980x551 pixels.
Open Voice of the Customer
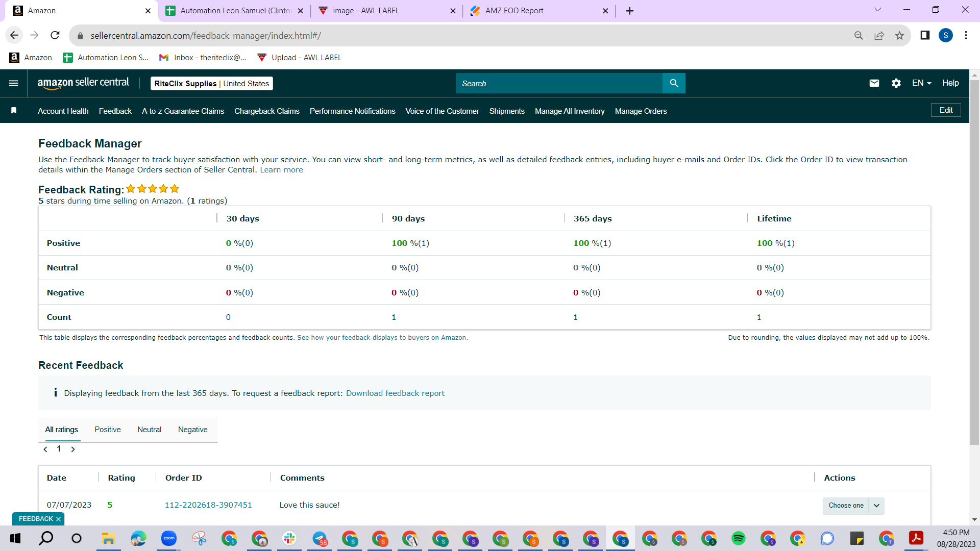point(443,111)
